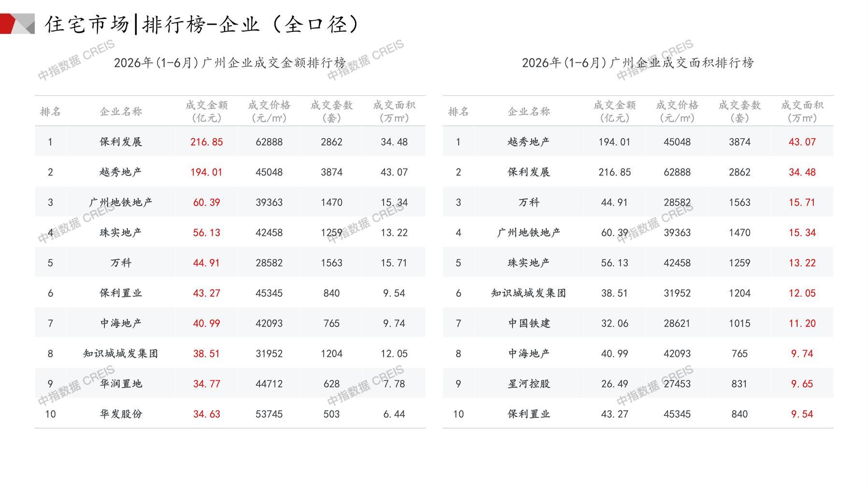This screenshot has height=488, width=868.
Task: Select "成交金额(亿元)" header in the 成交金额排行榜 table
Action: click(206, 112)
